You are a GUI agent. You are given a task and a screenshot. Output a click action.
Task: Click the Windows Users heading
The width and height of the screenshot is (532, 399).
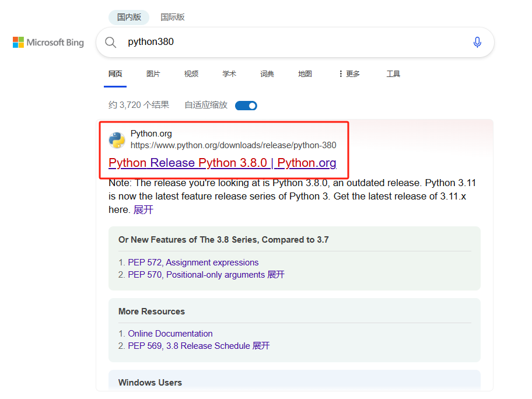click(150, 383)
